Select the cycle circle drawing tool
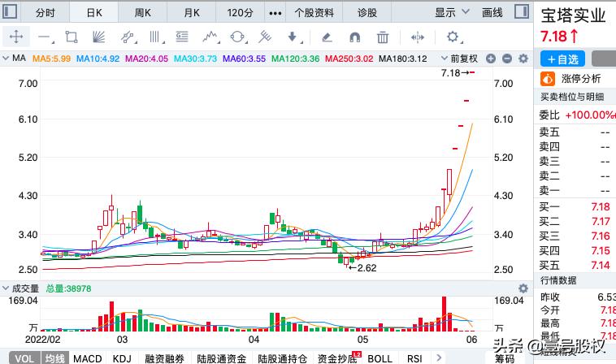 click(x=237, y=37)
